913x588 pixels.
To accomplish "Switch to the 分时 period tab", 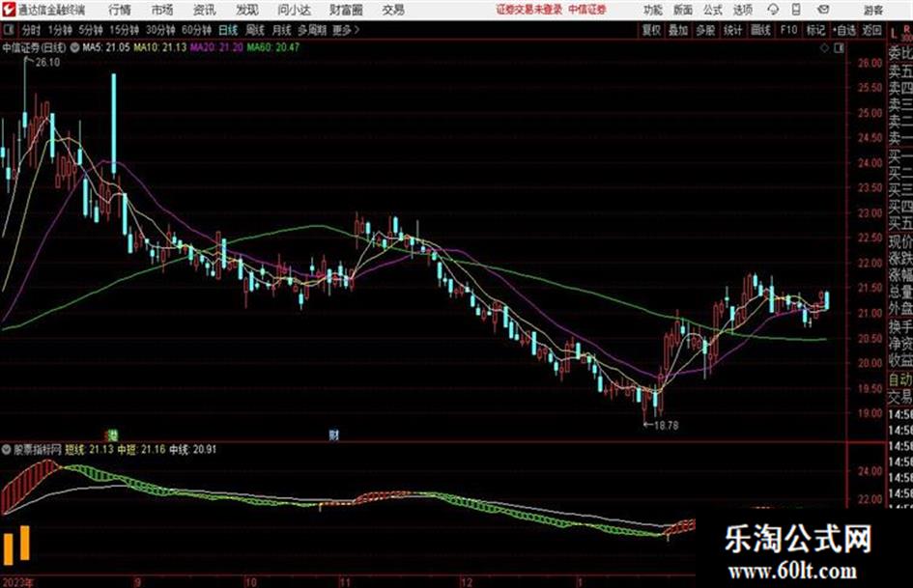I will click(31, 30).
